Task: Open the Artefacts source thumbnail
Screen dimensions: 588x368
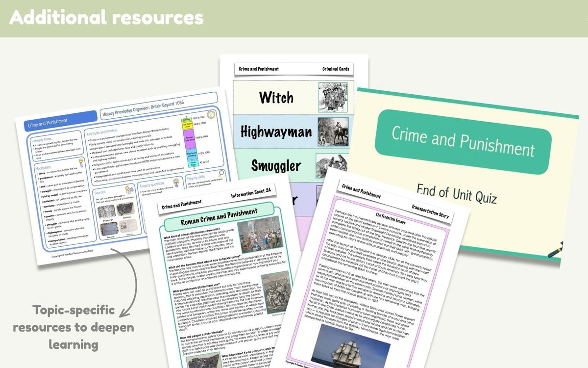Action: click(125, 209)
